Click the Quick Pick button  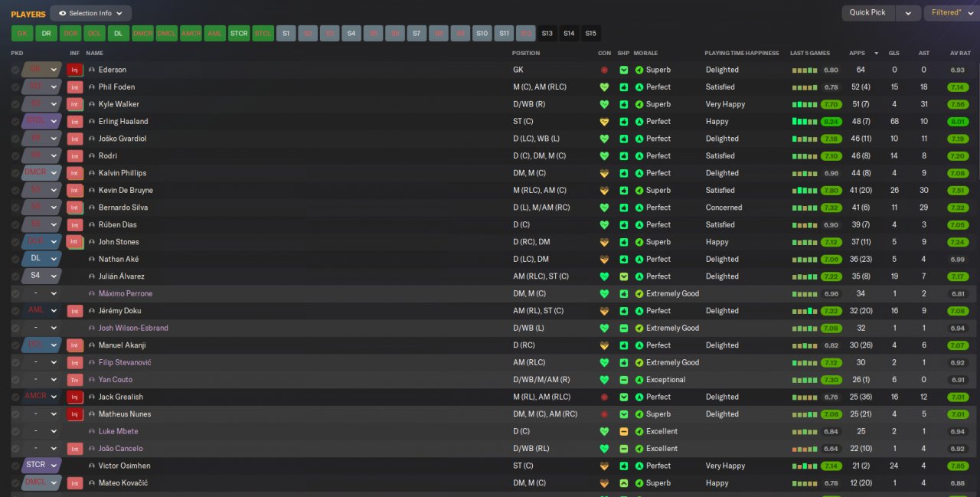[x=867, y=13]
